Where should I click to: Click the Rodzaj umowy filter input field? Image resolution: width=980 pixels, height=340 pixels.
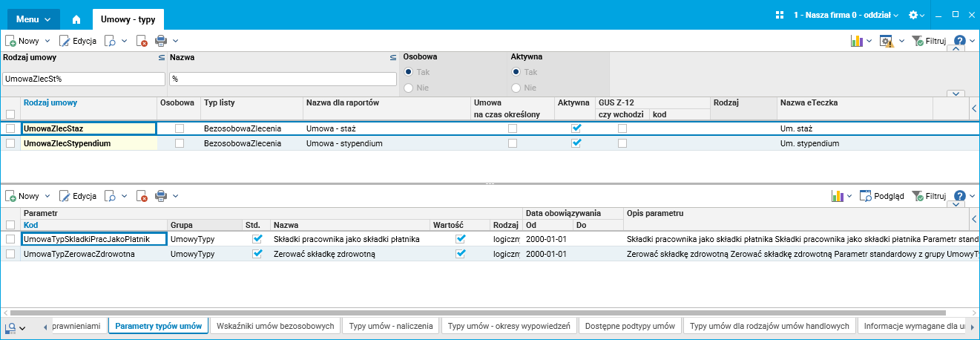click(83, 78)
